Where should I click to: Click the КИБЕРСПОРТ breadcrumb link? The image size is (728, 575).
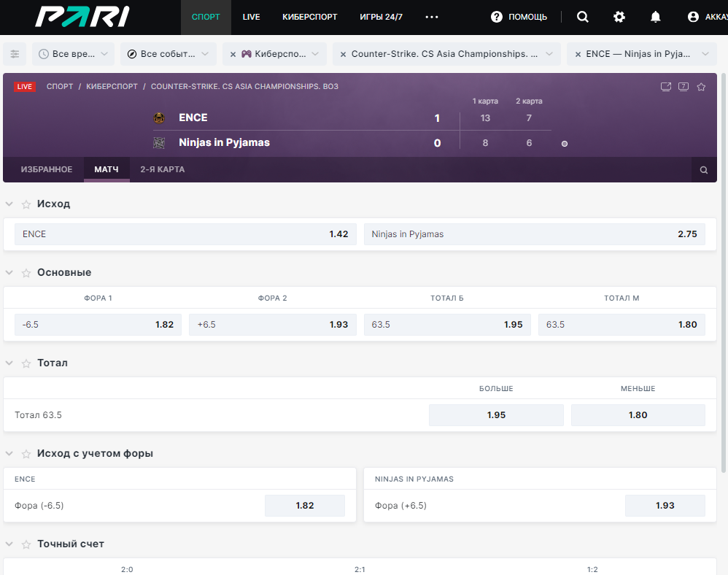click(x=112, y=86)
